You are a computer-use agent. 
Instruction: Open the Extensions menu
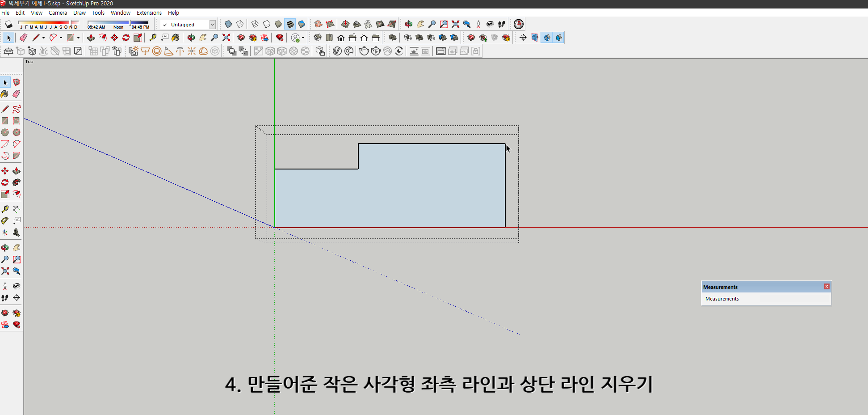point(149,13)
